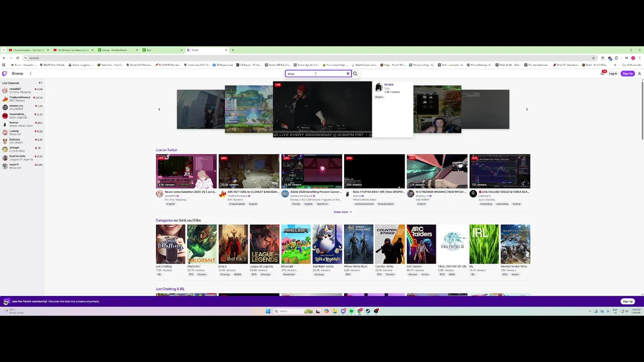644x362 pixels.
Task: Switch to the Stream Kick Dashboard tab
Action: tap(117, 50)
